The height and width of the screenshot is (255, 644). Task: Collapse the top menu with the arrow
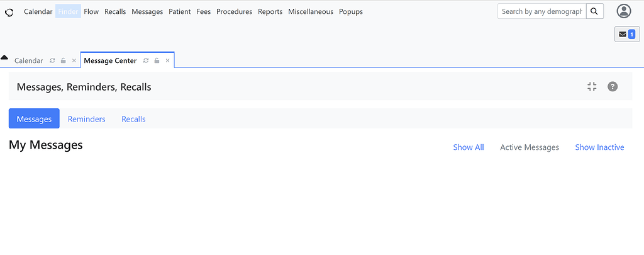(4, 57)
